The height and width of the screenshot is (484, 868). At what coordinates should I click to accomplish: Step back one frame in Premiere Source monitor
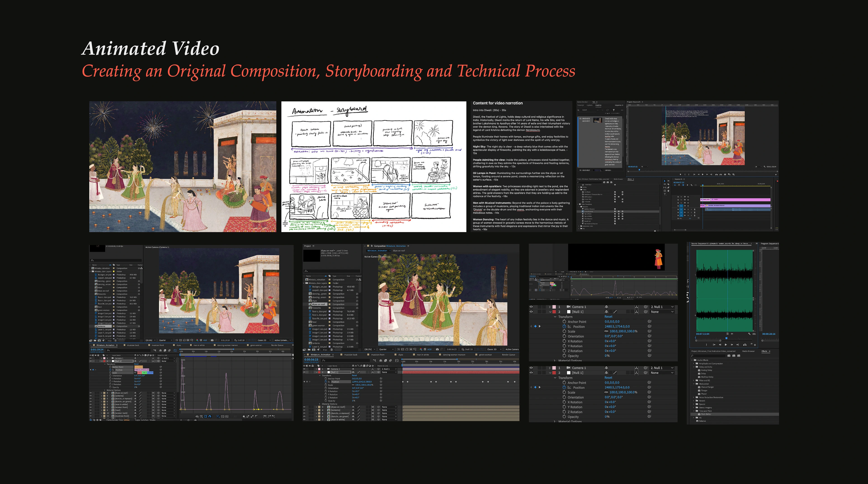pos(720,345)
